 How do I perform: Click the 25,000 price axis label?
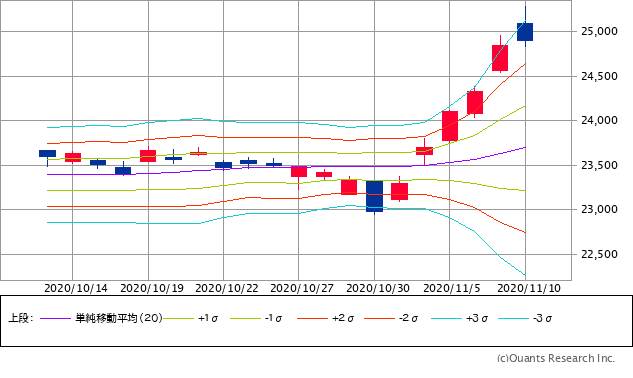tap(599, 32)
